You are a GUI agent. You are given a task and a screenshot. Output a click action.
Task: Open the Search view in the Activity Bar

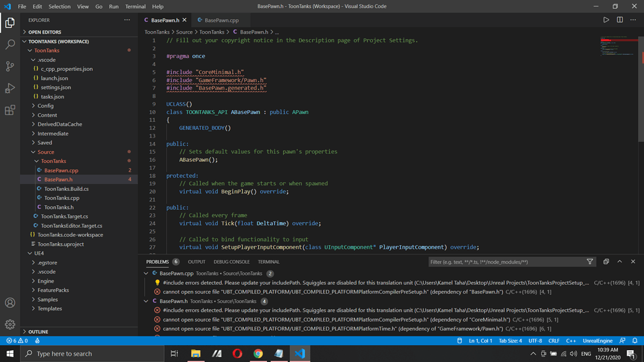(9, 45)
